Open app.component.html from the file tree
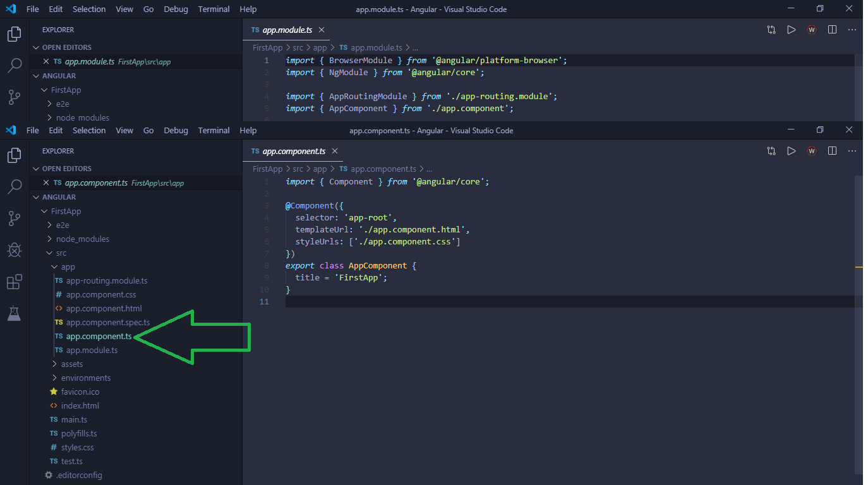This screenshot has height=485, width=868. click(104, 308)
